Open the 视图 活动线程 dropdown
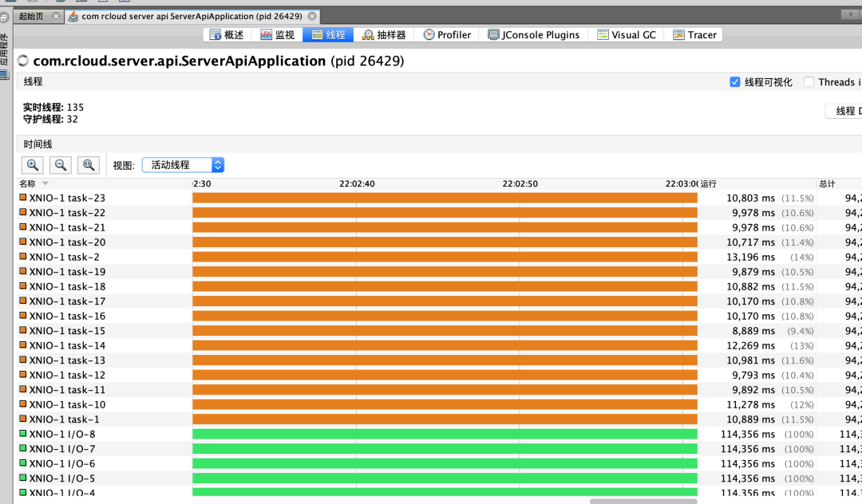 pos(183,165)
